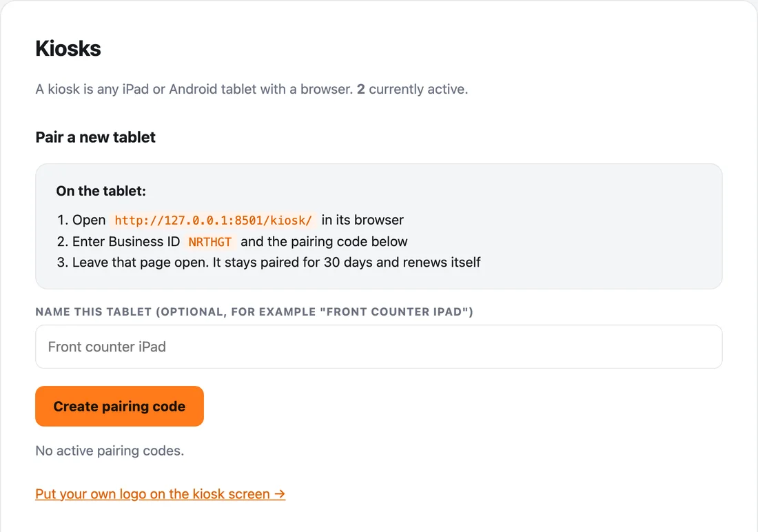Click the No active pairing codes message
758x532 pixels.
tap(110, 451)
